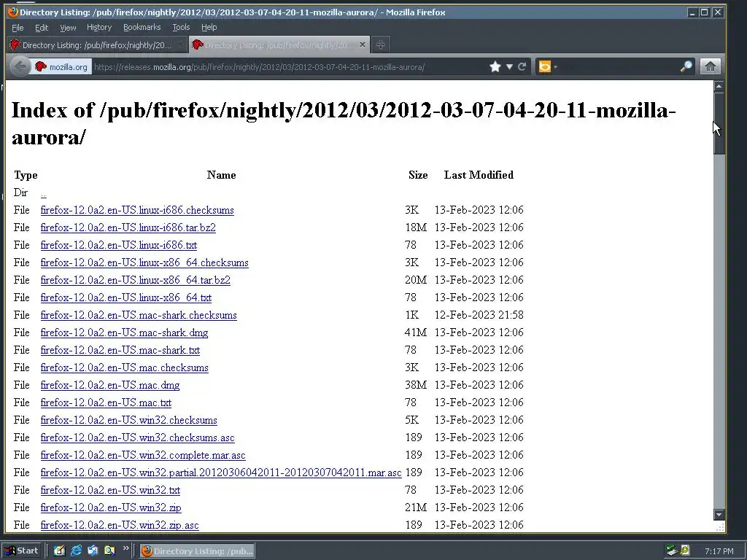Open a new tab with plus button
Screen dimensions: 747x560
[x=380, y=44]
